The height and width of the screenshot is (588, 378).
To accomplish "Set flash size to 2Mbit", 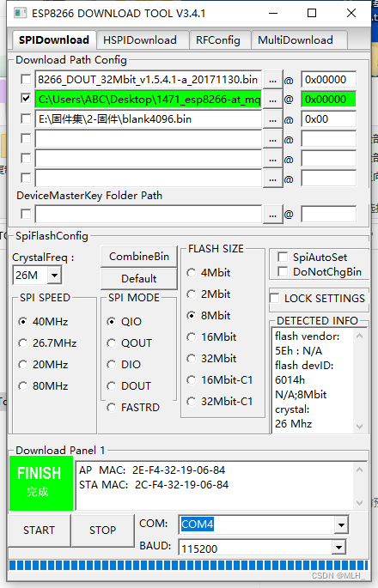I will [x=209, y=294].
